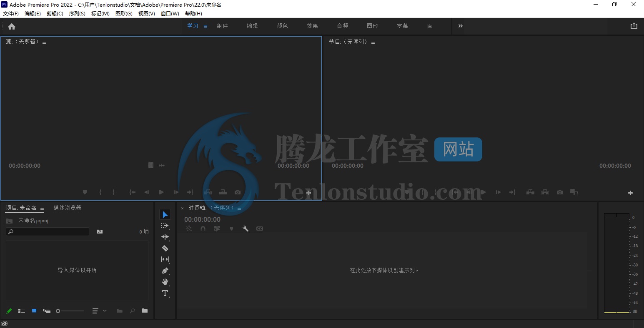Image resolution: width=644 pixels, height=328 pixels.
Task: Open Program monitor button editor plus
Action: pyautogui.click(x=630, y=193)
